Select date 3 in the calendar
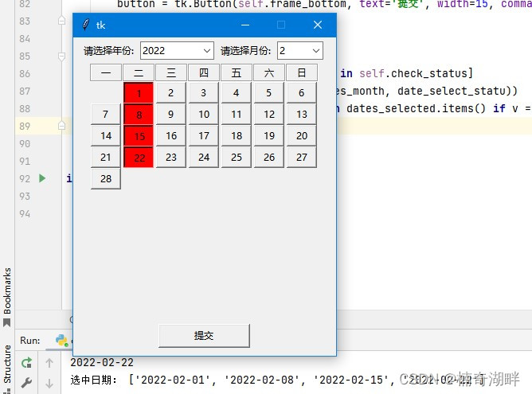The width and height of the screenshot is (532, 394). [x=204, y=93]
